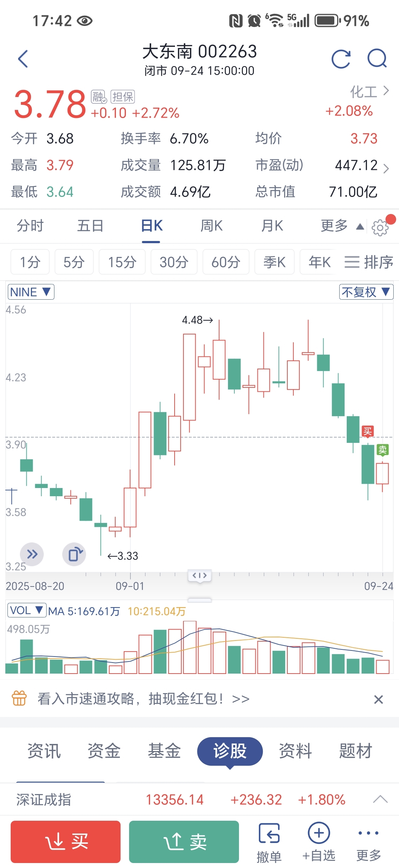The width and height of the screenshot is (399, 868).
Task: Rotate chart to landscape view icon
Action: coord(74,554)
